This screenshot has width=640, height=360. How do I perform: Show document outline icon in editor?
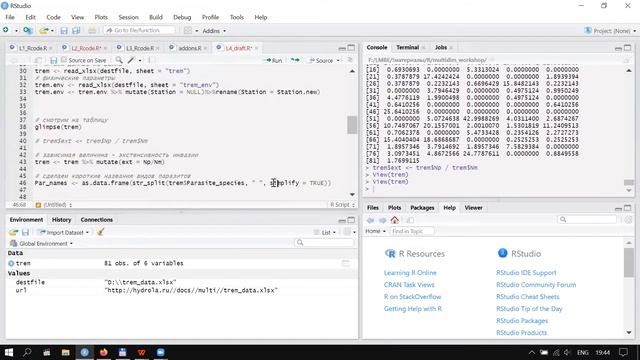pos(350,60)
